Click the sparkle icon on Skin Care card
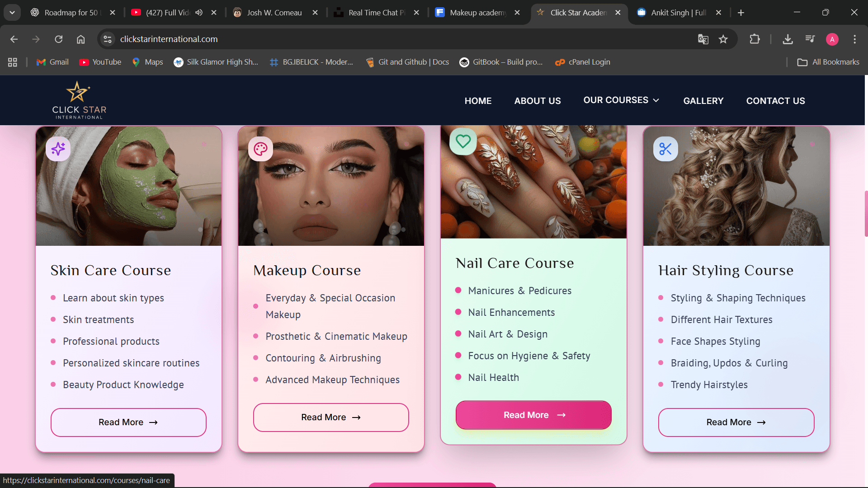The width and height of the screenshot is (868, 488). click(x=58, y=149)
